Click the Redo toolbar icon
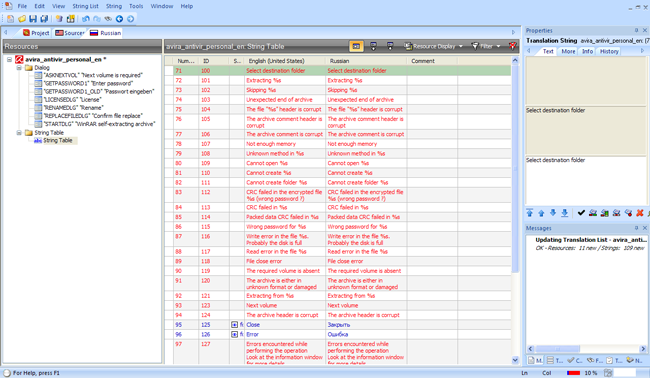The image size is (650, 378). (97, 19)
